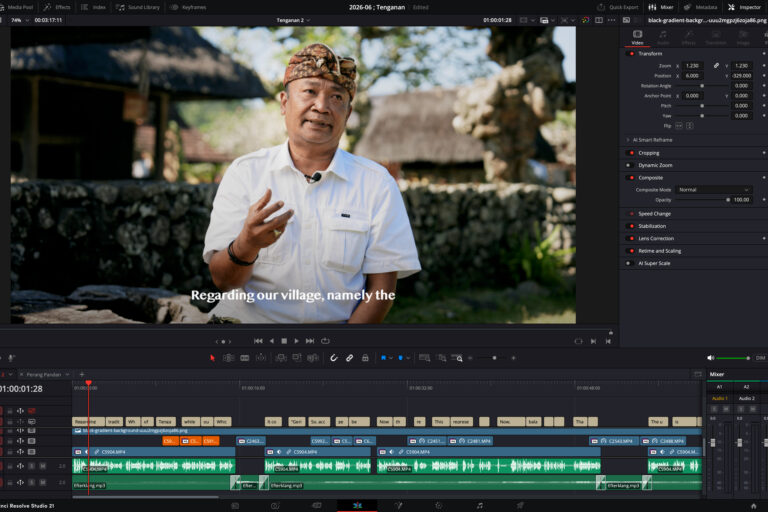Adjust the Opacity slider
The width and height of the screenshot is (768, 512).
(728, 200)
